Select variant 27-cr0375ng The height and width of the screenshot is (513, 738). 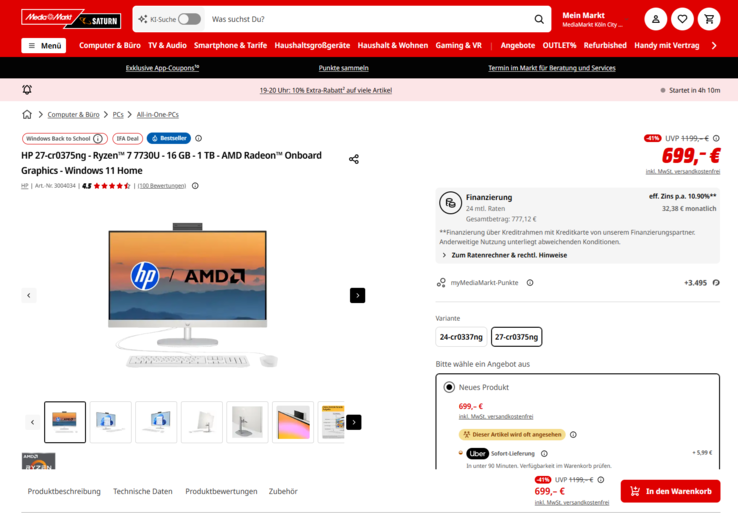[516, 337]
